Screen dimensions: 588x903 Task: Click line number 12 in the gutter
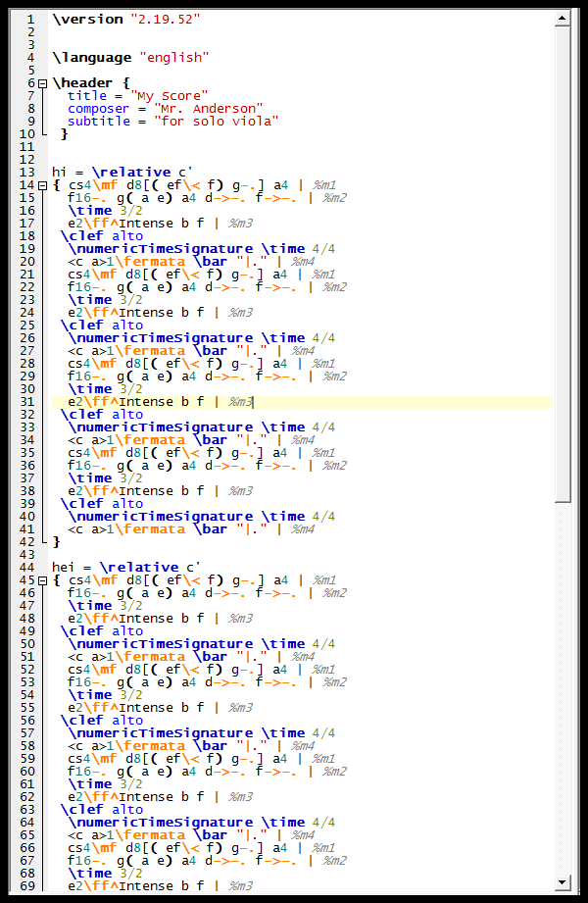pyautogui.click(x=27, y=160)
